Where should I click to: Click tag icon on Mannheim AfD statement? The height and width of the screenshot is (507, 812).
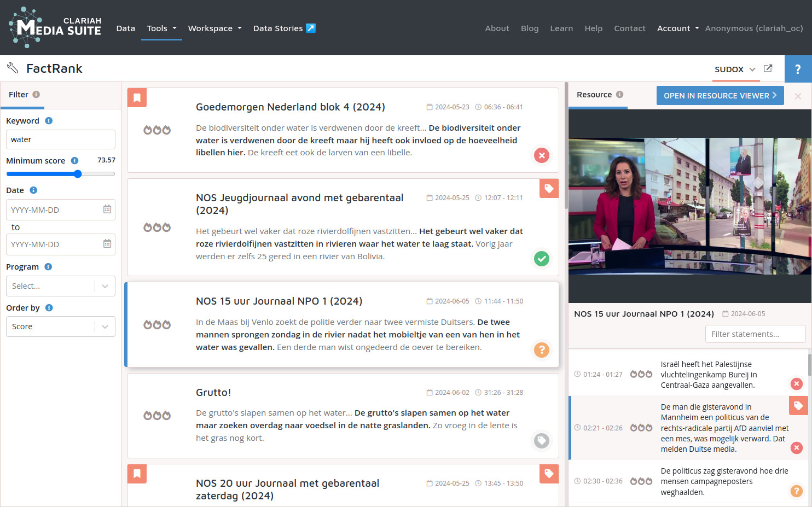[x=798, y=405]
